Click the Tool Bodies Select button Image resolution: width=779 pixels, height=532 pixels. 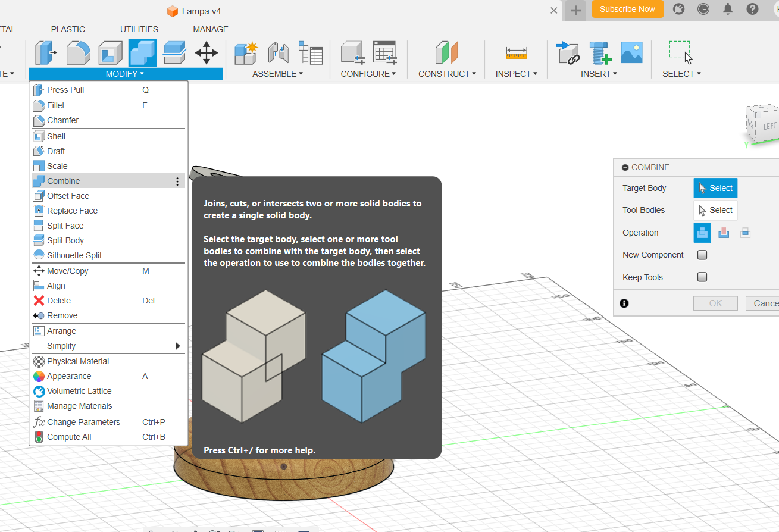[715, 210]
